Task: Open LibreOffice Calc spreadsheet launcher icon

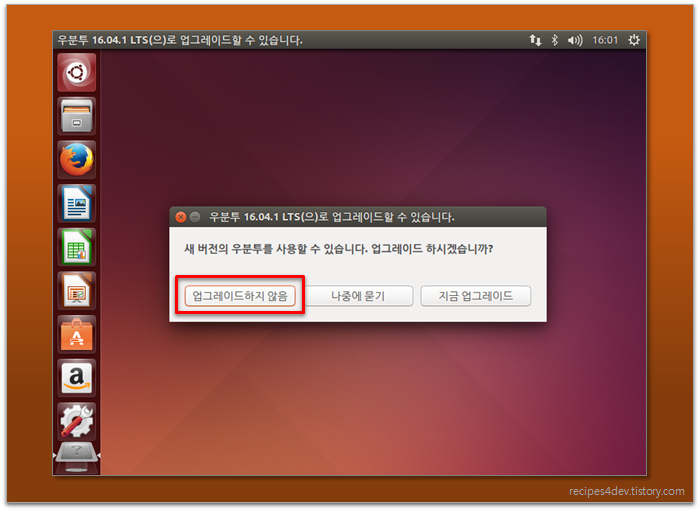Action: [76, 247]
